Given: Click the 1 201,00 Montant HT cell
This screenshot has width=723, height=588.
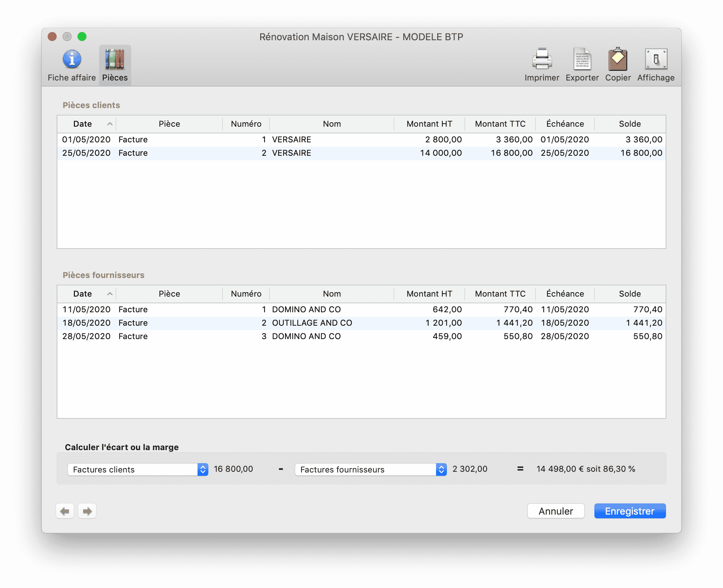Looking at the screenshot, I should pos(443,323).
